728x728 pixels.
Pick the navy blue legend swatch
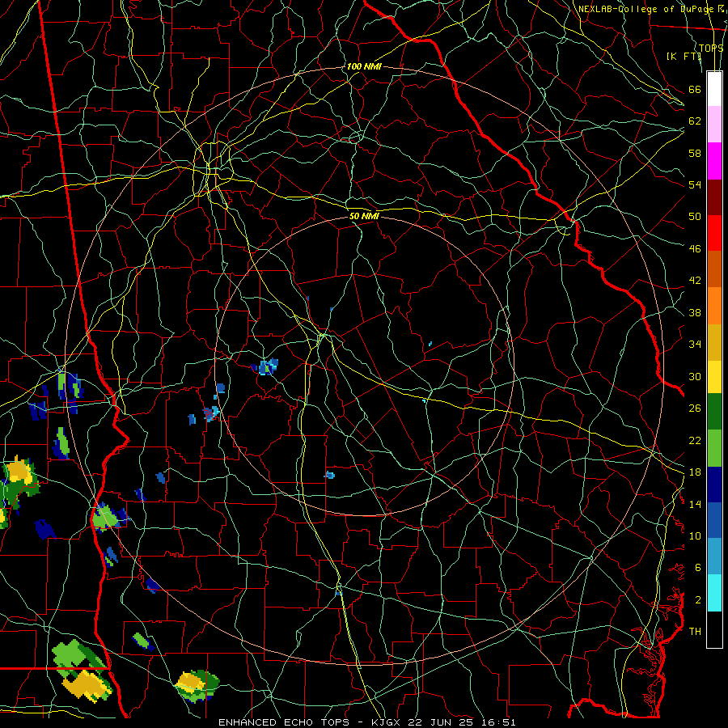[714, 485]
